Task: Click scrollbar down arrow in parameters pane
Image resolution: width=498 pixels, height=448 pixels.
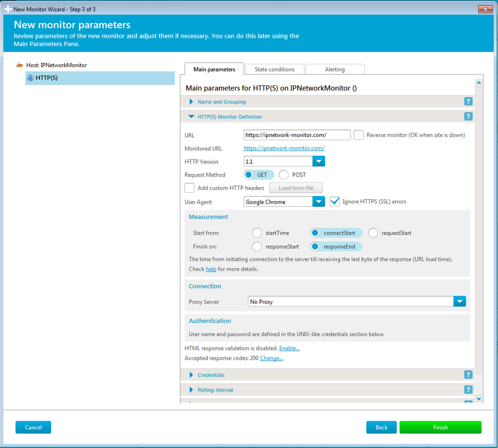Action: (x=479, y=399)
